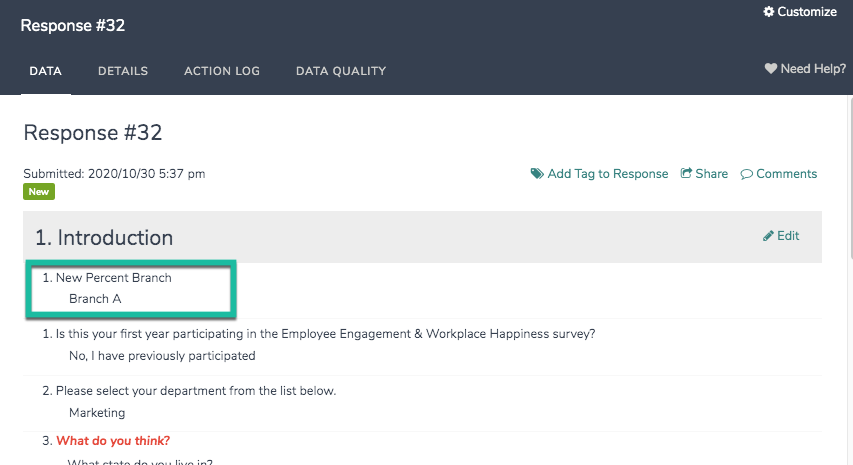Go to the Action Log tab

point(222,71)
